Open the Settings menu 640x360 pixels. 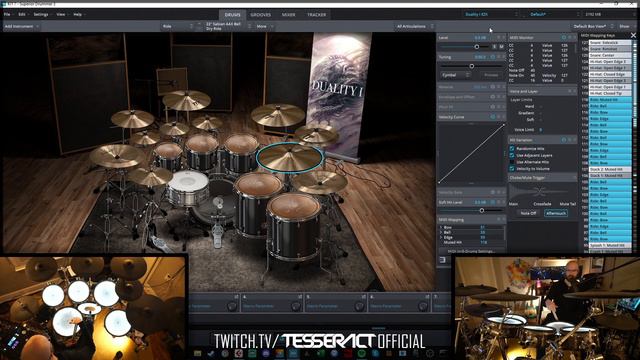click(x=41, y=14)
